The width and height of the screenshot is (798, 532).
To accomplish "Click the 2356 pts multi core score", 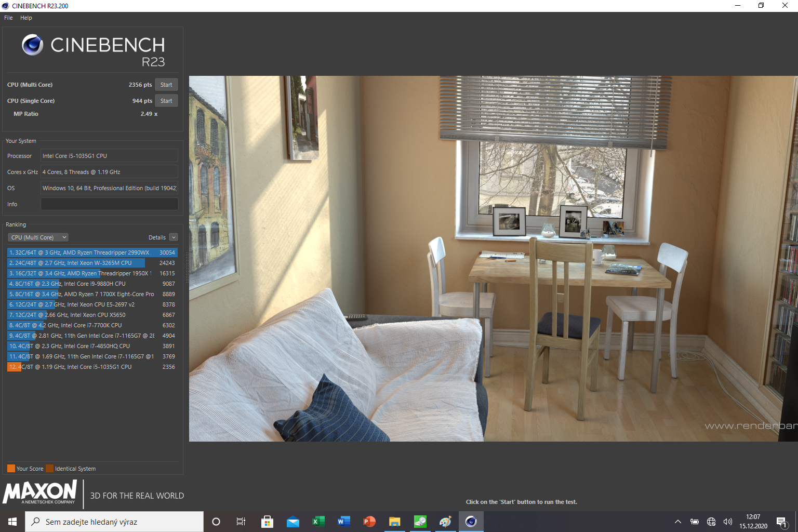I will tap(140, 85).
